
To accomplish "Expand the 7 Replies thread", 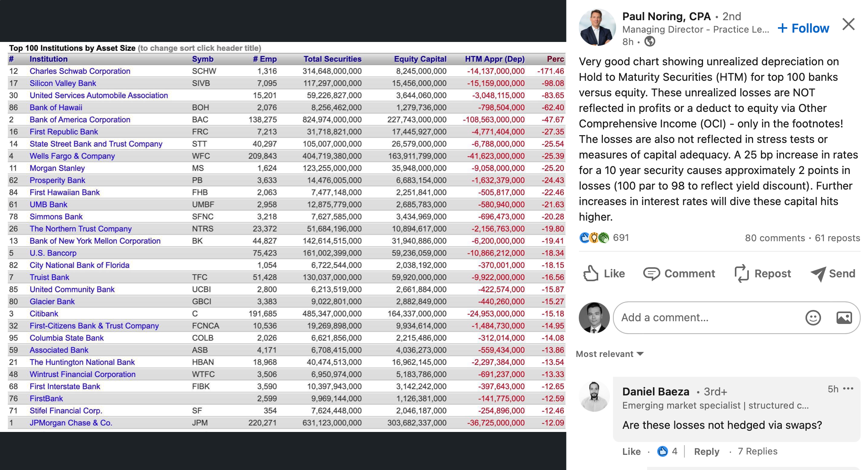I will (757, 451).
